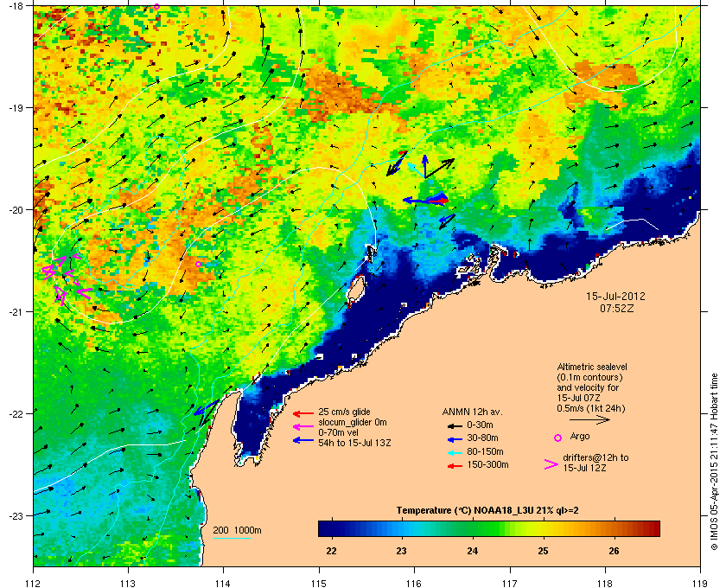Click the blue 30-80m ANMN legend arrow
This screenshot has height=588, width=726.
455,439
